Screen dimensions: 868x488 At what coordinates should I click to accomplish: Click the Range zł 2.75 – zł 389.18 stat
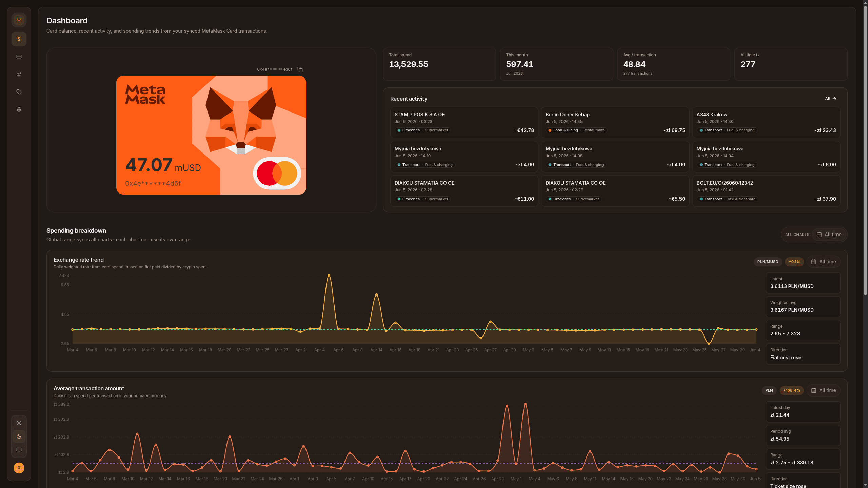pyautogui.click(x=803, y=459)
